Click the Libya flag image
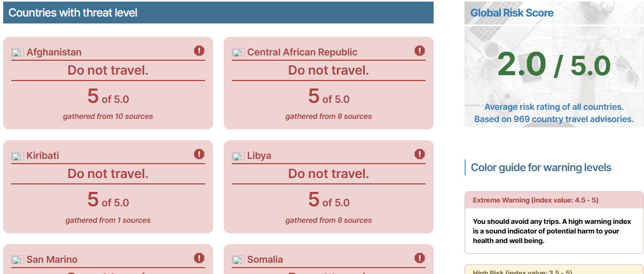 (x=238, y=156)
